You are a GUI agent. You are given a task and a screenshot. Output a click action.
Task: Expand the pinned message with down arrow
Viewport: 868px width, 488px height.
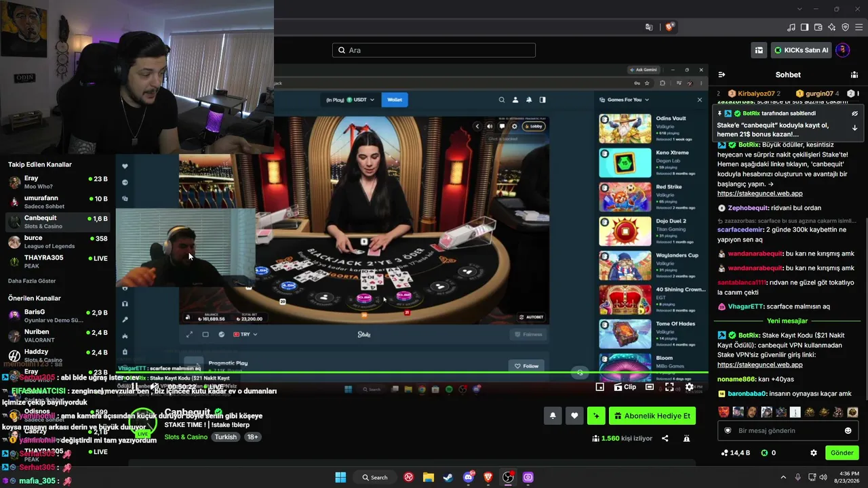[854, 127]
